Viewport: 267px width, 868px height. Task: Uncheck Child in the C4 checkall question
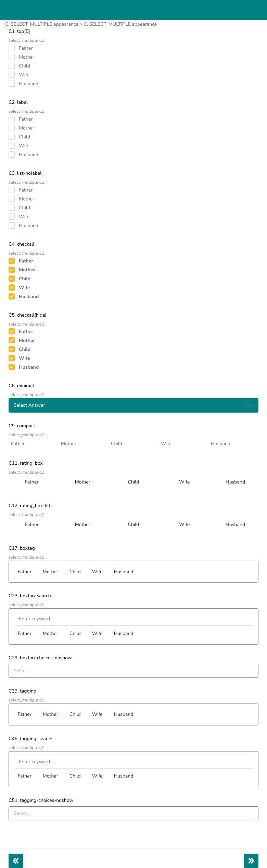pyautogui.click(x=12, y=279)
